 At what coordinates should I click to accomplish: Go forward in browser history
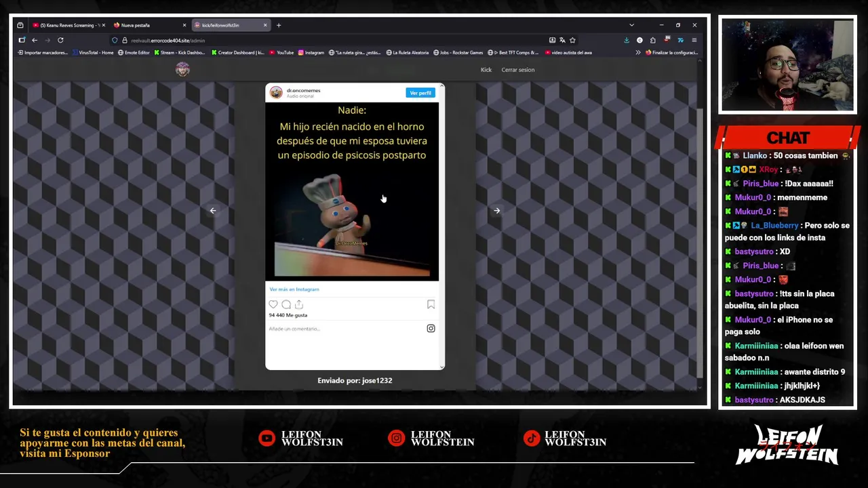click(47, 40)
